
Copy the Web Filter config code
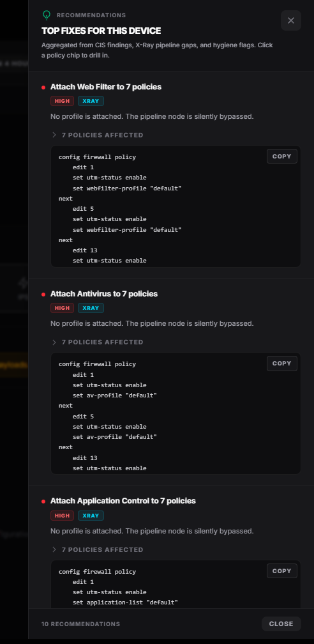[x=281, y=156]
